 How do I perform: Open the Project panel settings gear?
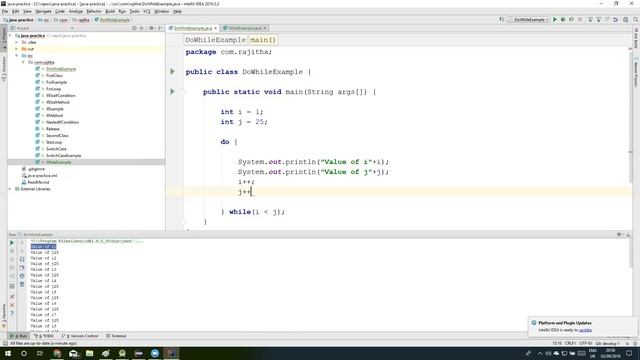tap(151, 28)
